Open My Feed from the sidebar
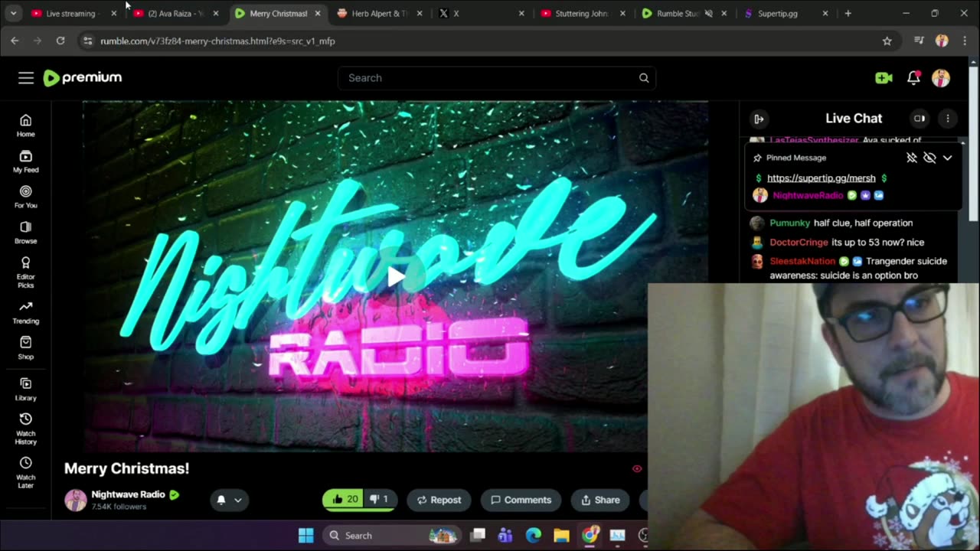980x551 pixels. (x=26, y=161)
